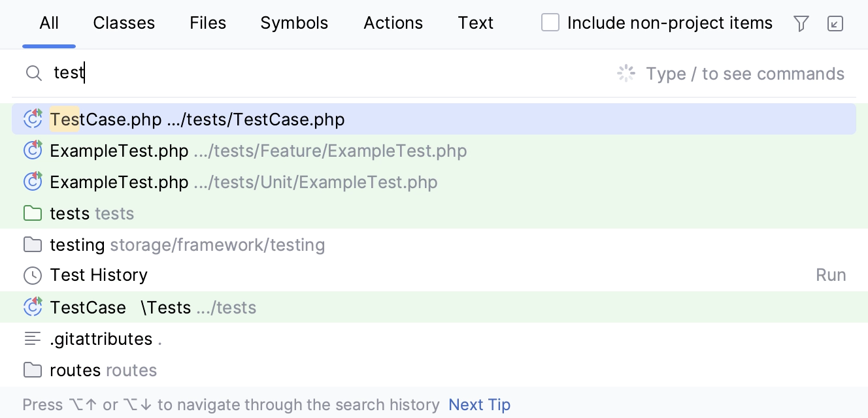Switch to the Text search tab
The height and width of the screenshot is (418, 868).
coord(476,23)
